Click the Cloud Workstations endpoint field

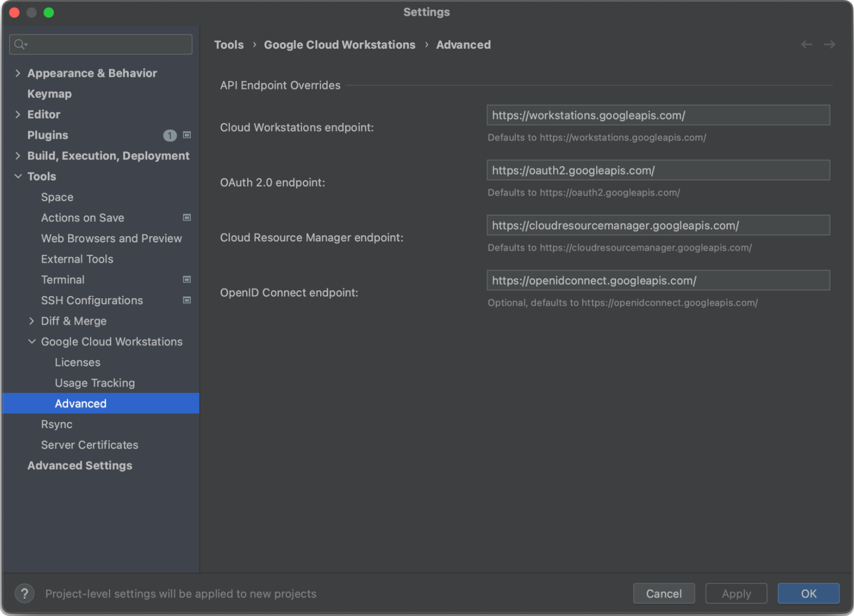tap(658, 115)
